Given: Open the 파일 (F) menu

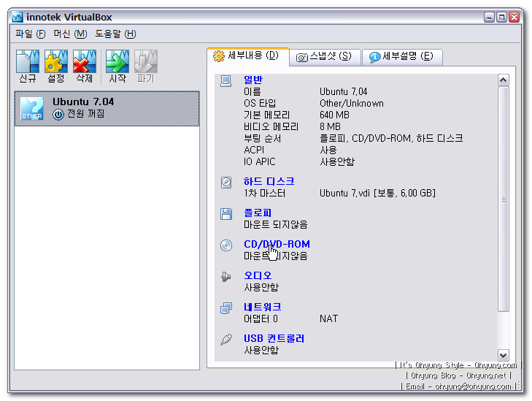Looking at the screenshot, I should (x=31, y=34).
